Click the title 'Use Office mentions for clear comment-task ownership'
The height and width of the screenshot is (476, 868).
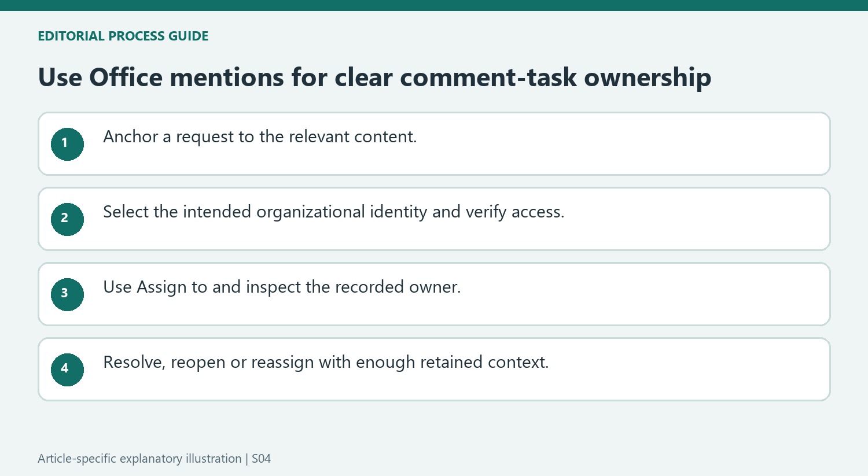(374, 78)
